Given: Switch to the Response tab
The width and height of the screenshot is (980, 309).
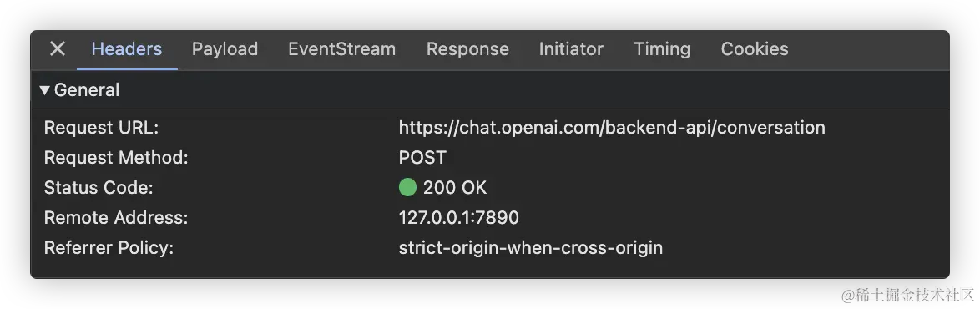Looking at the screenshot, I should pyautogui.click(x=467, y=48).
